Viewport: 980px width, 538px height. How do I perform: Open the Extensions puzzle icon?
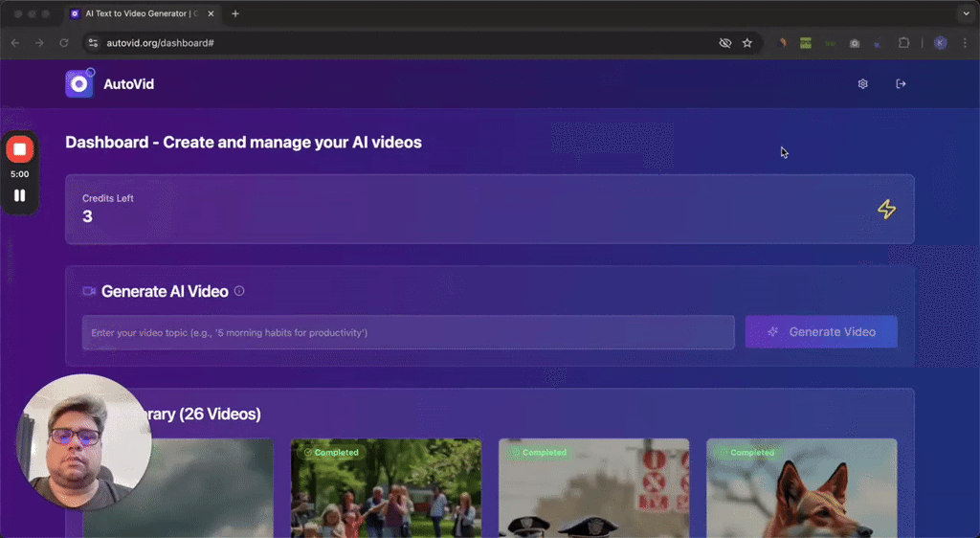[903, 43]
